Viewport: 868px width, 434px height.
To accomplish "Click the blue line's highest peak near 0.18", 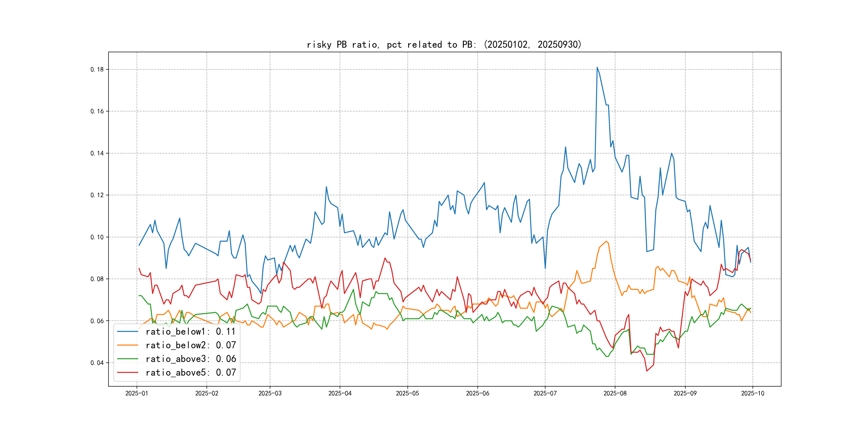I will pos(597,68).
